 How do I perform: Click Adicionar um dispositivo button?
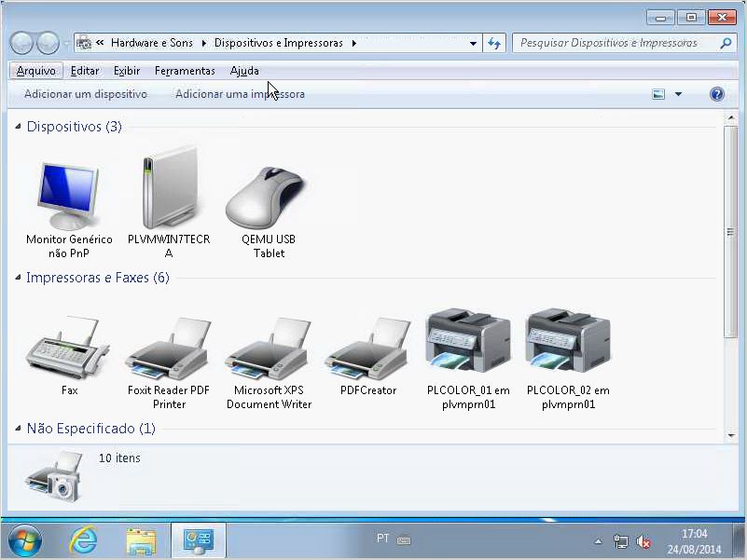[86, 94]
